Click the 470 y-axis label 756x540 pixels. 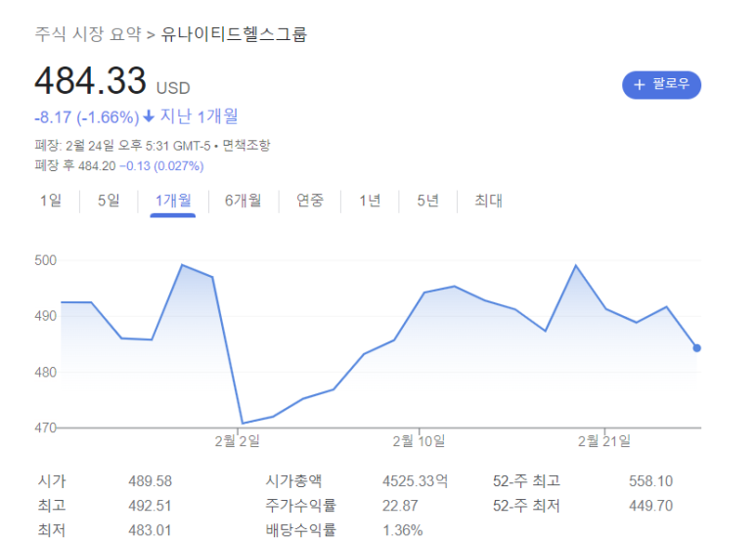46,427
